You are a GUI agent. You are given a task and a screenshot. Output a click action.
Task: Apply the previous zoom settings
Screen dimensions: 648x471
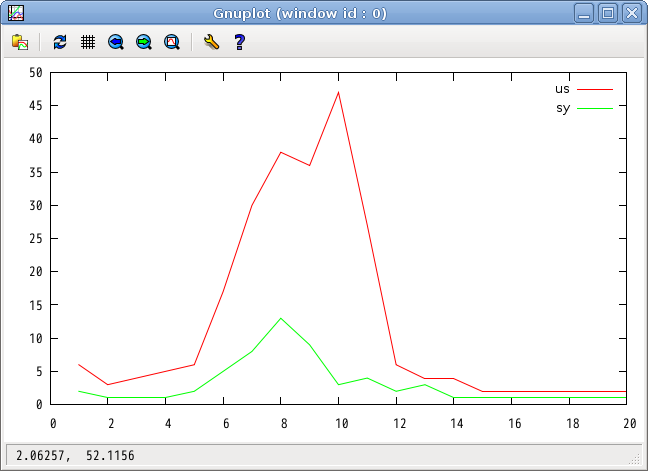tap(116, 42)
